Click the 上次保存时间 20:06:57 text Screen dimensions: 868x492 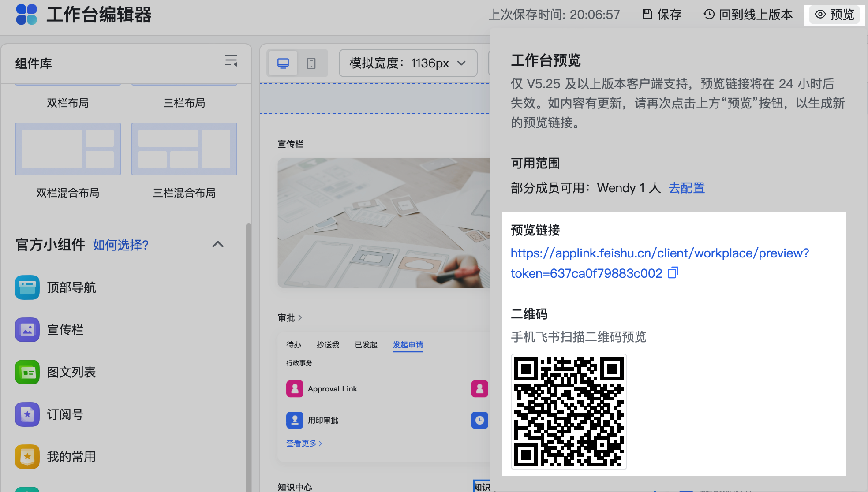click(554, 15)
